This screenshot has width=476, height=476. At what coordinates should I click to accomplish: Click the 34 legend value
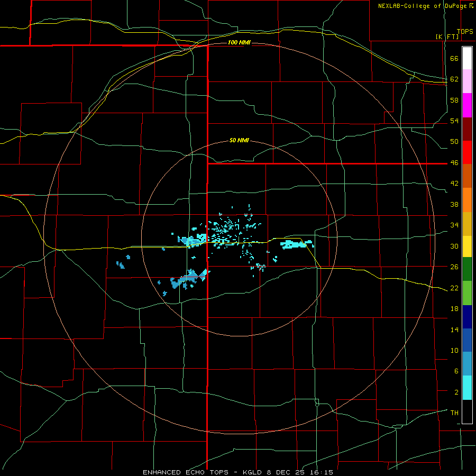[454, 225]
